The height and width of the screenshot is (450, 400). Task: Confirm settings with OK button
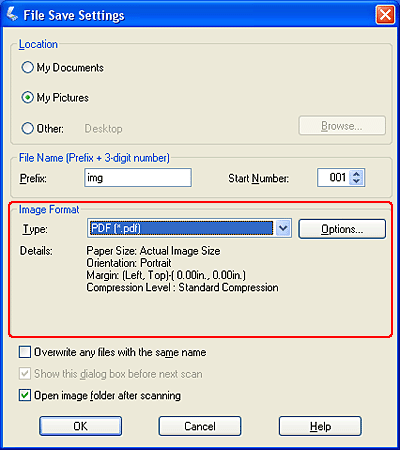click(80, 426)
